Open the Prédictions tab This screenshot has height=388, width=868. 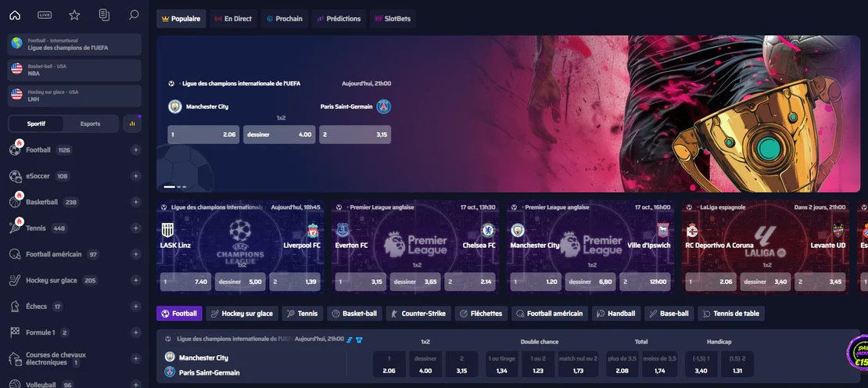[x=339, y=18]
